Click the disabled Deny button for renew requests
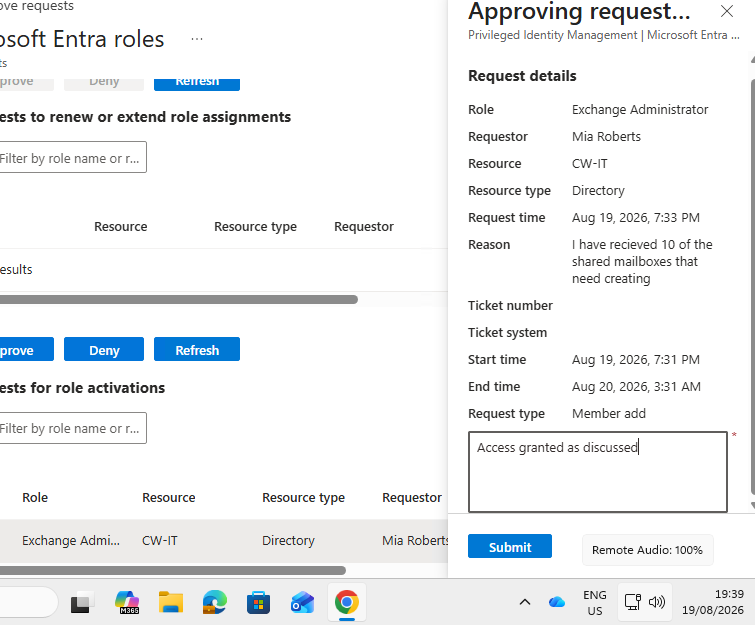The height and width of the screenshot is (625, 755). tap(104, 84)
